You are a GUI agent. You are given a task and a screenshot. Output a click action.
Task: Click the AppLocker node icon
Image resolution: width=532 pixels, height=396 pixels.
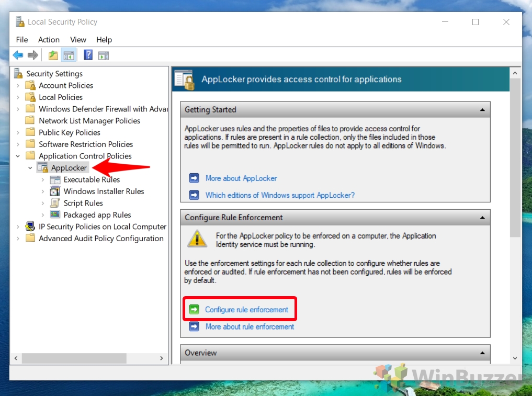click(x=43, y=167)
